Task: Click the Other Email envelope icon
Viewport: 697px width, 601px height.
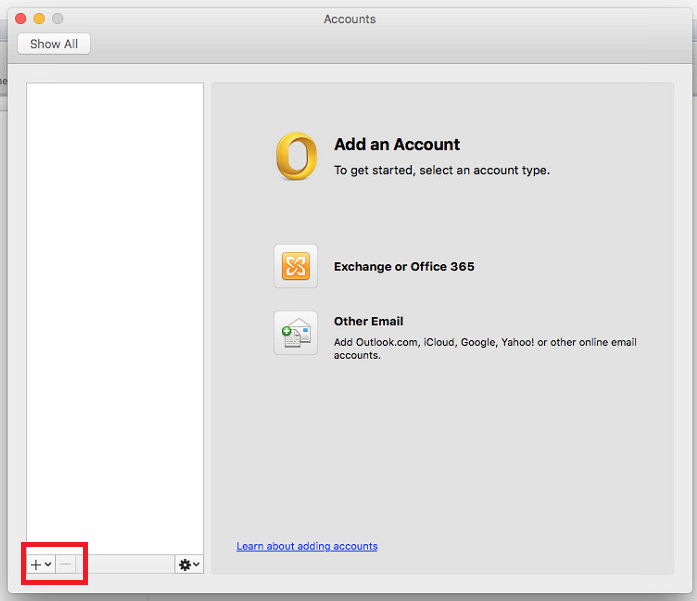Action: coord(295,333)
